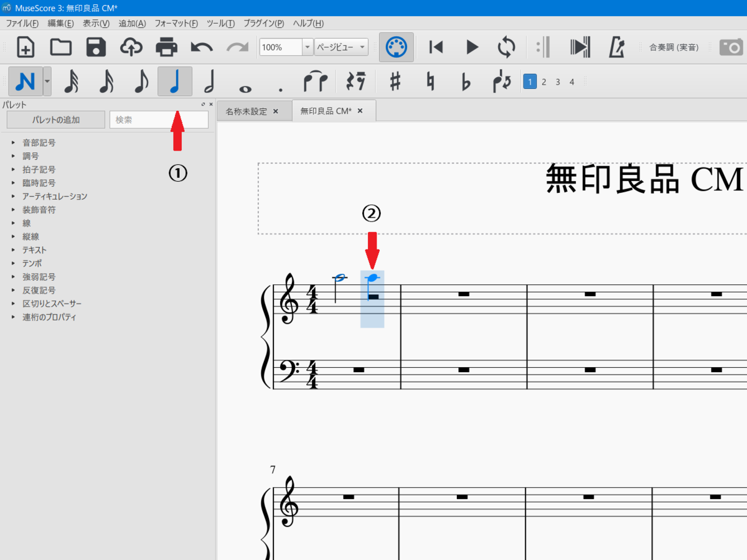Save the score with the floppy disk icon
747x560 pixels.
click(x=96, y=47)
